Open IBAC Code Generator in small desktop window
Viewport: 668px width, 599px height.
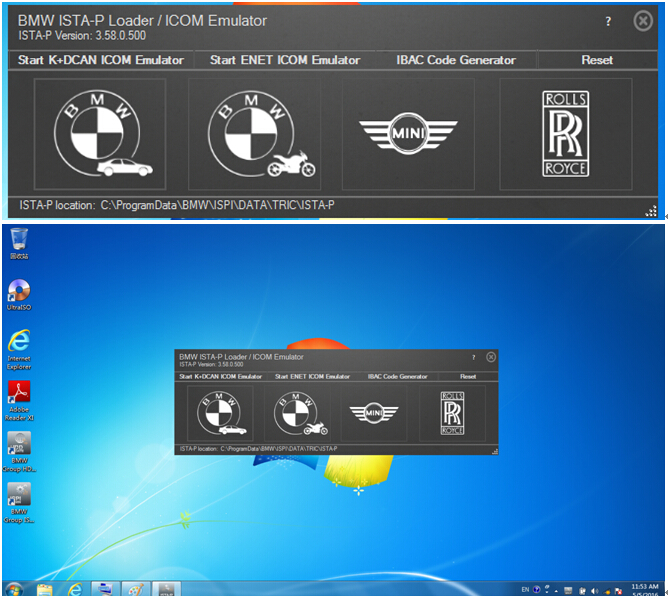point(397,377)
